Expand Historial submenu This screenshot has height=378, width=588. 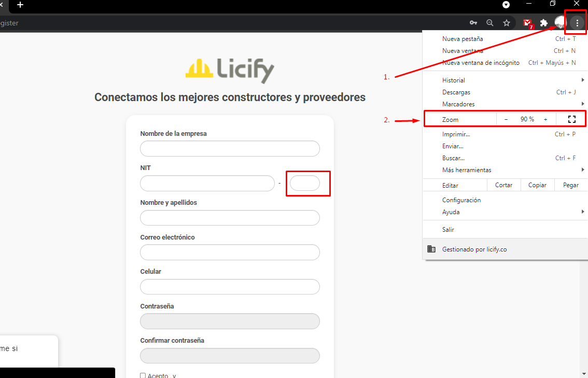tap(505, 80)
